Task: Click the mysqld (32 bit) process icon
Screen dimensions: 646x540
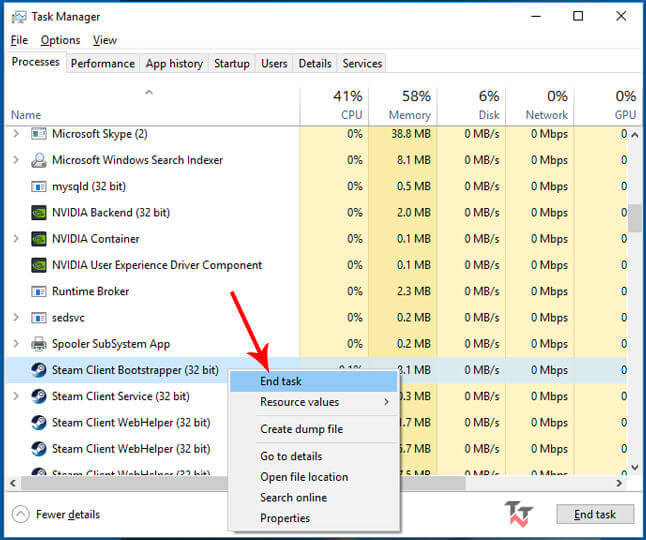Action: [x=39, y=187]
